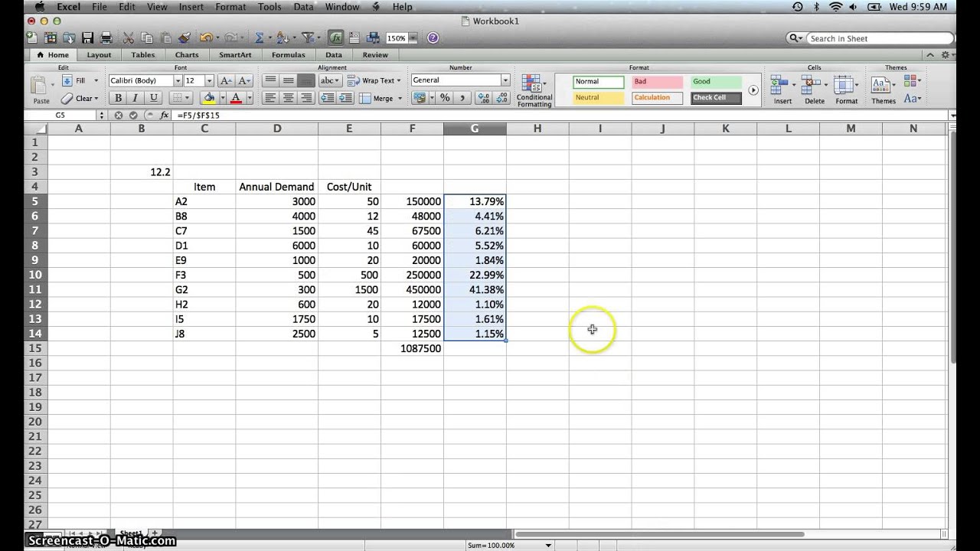Open the font size dropdown
Screen dimensions: 980x551
click(209, 80)
